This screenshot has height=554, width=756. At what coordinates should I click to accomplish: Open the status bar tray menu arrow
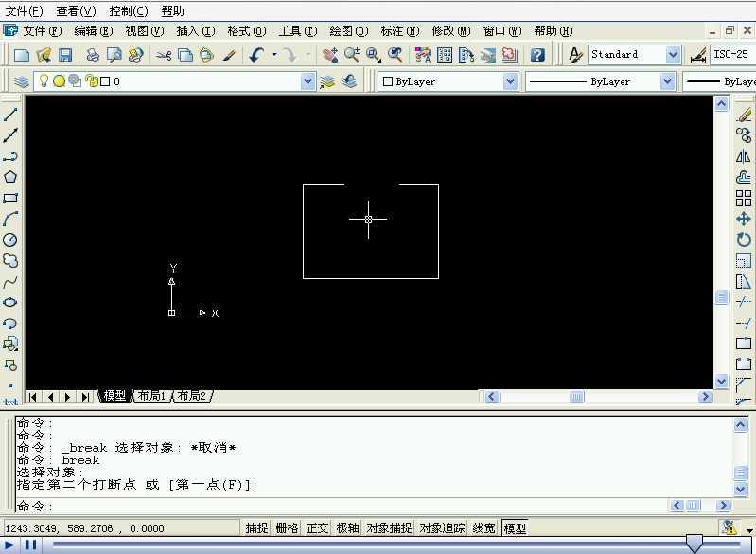point(749,530)
